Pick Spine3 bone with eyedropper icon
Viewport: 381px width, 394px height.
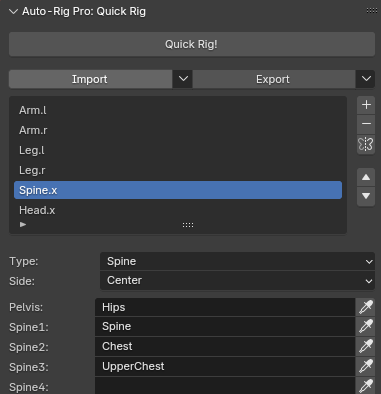pos(365,366)
